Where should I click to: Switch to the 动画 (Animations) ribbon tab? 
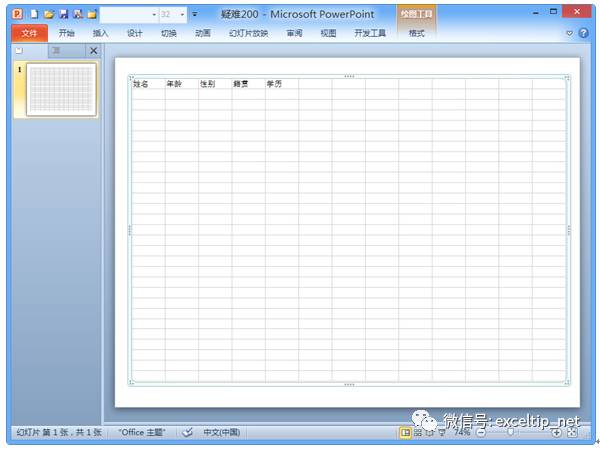click(202, 33)
